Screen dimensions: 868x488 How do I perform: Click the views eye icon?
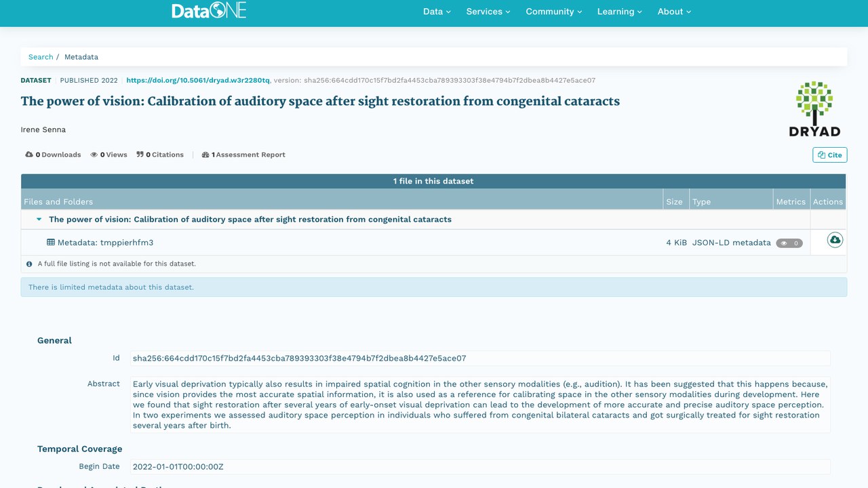(94, 155)
